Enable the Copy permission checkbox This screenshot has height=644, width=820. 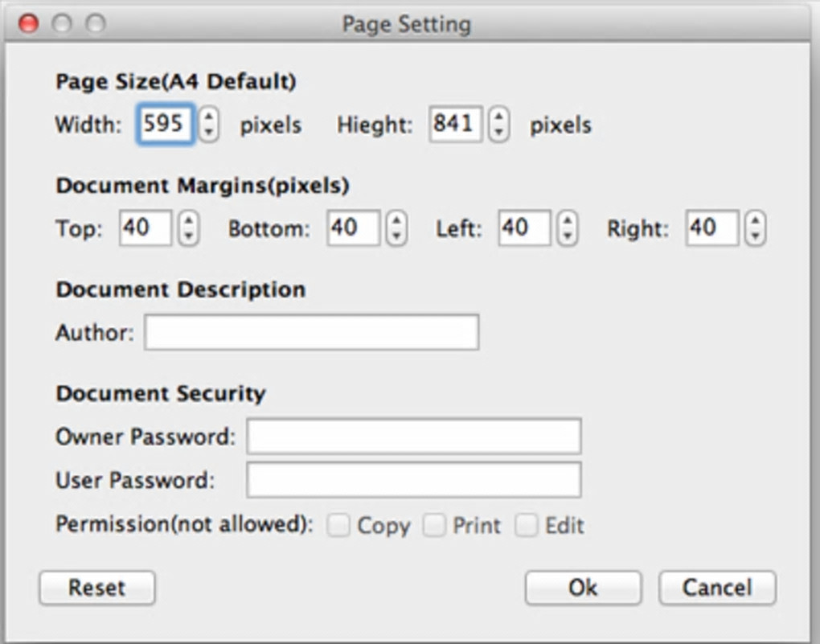pyautogui.click(x=339, y=526)
